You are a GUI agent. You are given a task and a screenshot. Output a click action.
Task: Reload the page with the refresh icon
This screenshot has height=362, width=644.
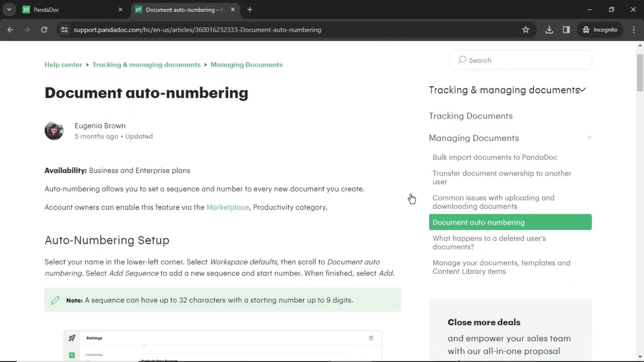click(44, 30)
